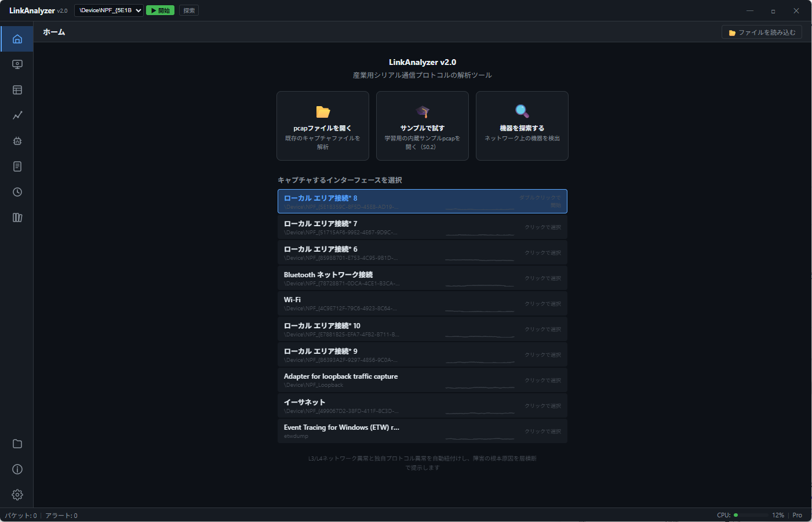Open the monitor screen icon in sidebar

click(17, 64)
